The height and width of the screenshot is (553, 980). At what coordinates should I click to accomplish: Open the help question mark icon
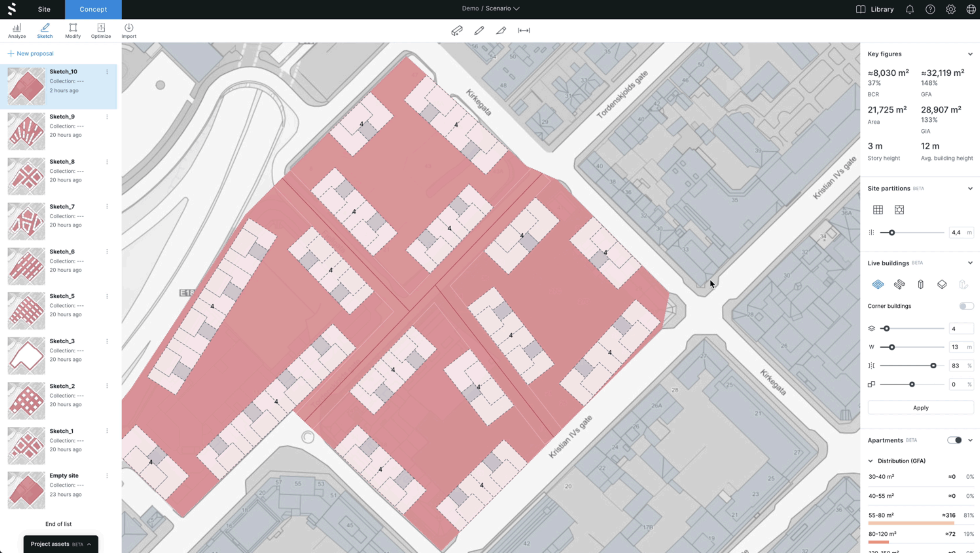930,9
